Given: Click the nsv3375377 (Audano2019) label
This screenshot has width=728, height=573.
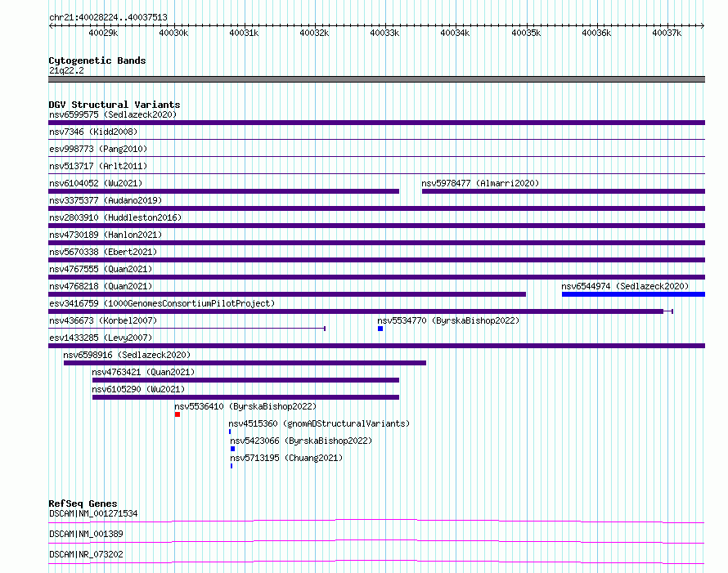Looking at the screenshot, I should click(106, 200).
